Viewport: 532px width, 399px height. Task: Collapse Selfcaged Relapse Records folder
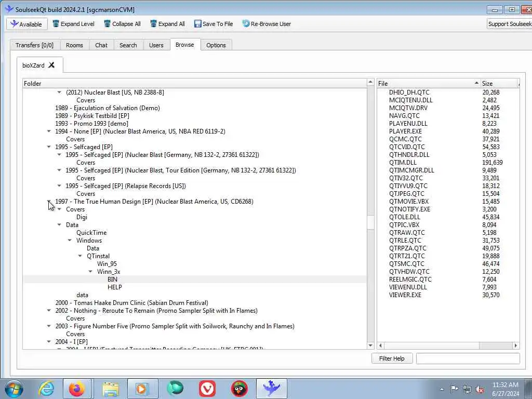point(59,186)
